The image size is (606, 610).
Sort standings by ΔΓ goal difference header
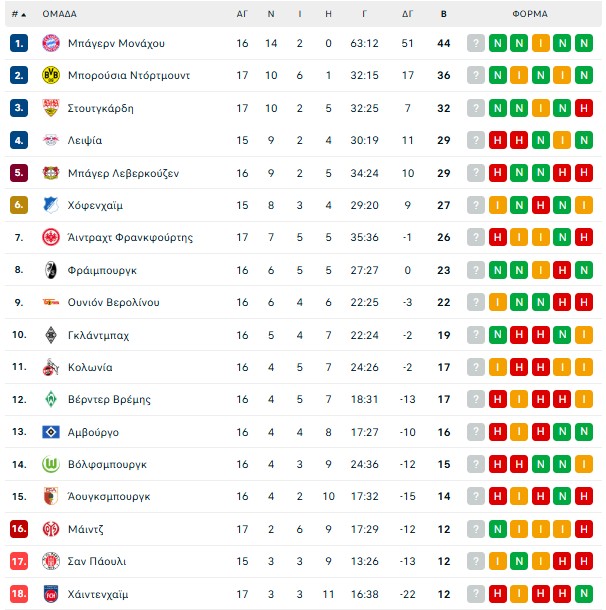click(407, 14)
